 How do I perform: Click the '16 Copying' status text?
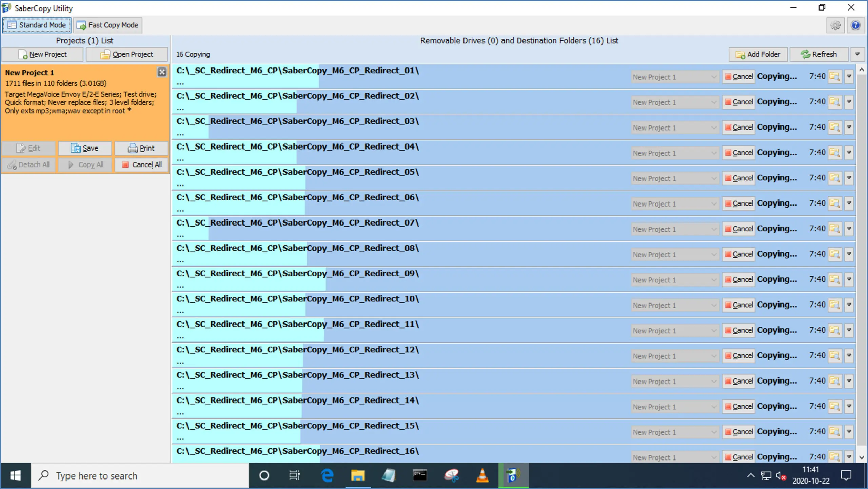pyautogui.click(x=193, y=54)
